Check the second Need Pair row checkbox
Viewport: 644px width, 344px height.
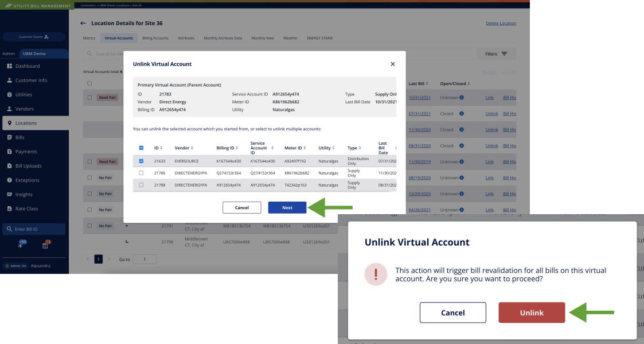tap(89, 162)
